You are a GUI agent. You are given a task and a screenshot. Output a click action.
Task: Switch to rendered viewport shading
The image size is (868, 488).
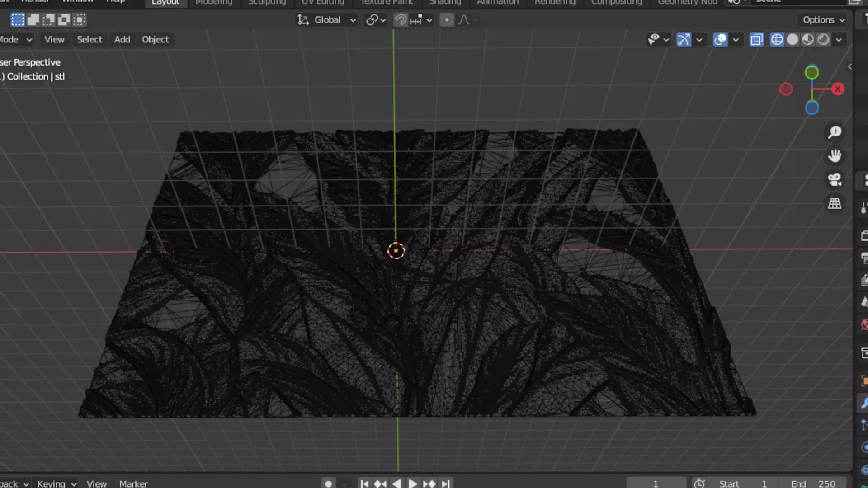click(823, 40)
